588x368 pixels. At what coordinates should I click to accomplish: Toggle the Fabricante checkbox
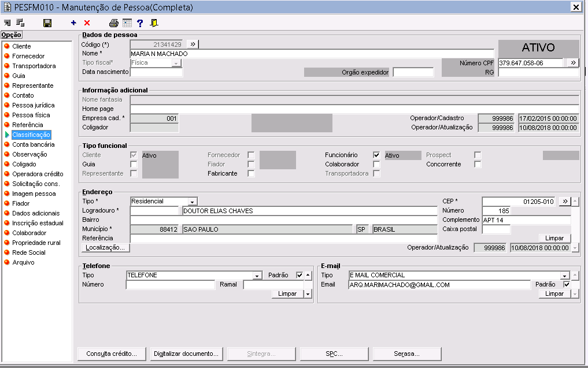(x=251, y=173)
